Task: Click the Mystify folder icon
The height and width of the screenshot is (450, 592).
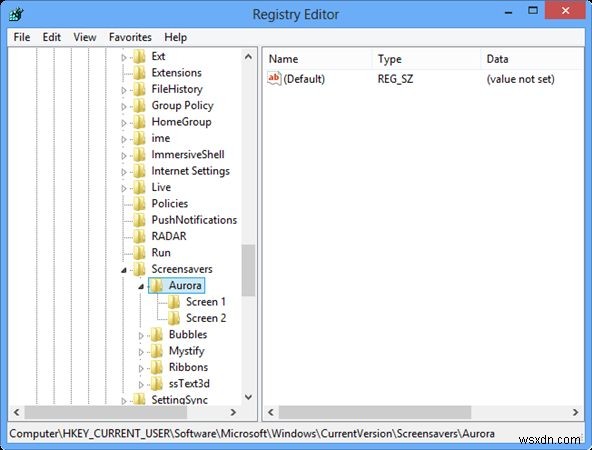Action: [x=157, y=351]
